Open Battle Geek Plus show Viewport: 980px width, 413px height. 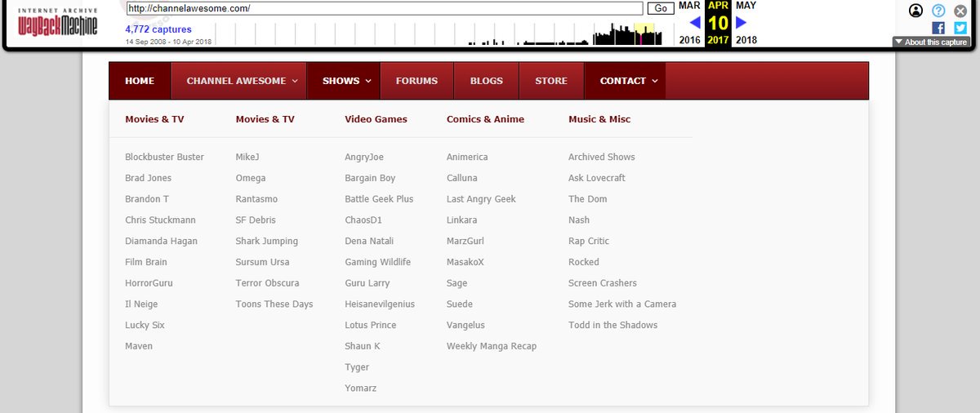379,199
